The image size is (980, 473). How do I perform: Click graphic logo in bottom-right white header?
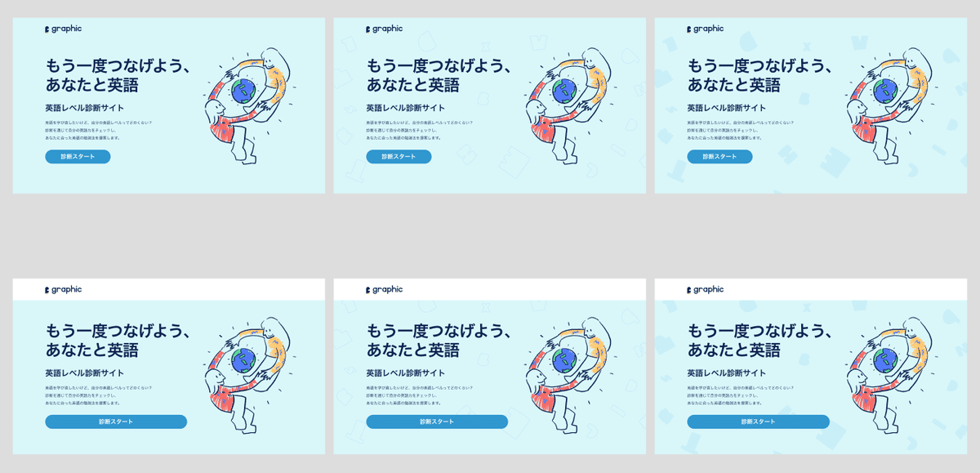tap(705, 289)
